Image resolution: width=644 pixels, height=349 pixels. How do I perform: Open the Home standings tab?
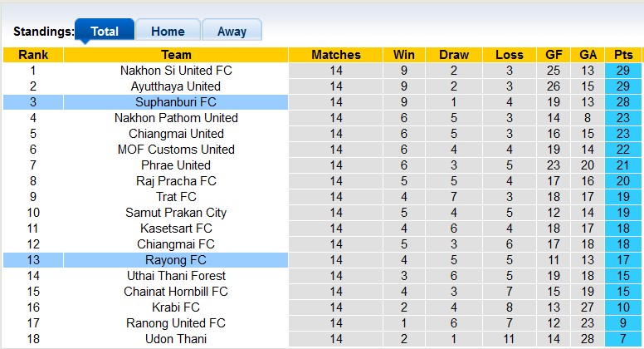point(168,32)
